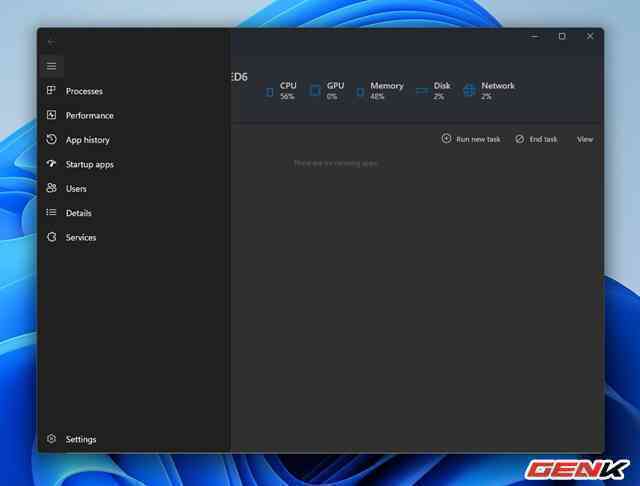Minimize the Task Manager window

[535, 36]
